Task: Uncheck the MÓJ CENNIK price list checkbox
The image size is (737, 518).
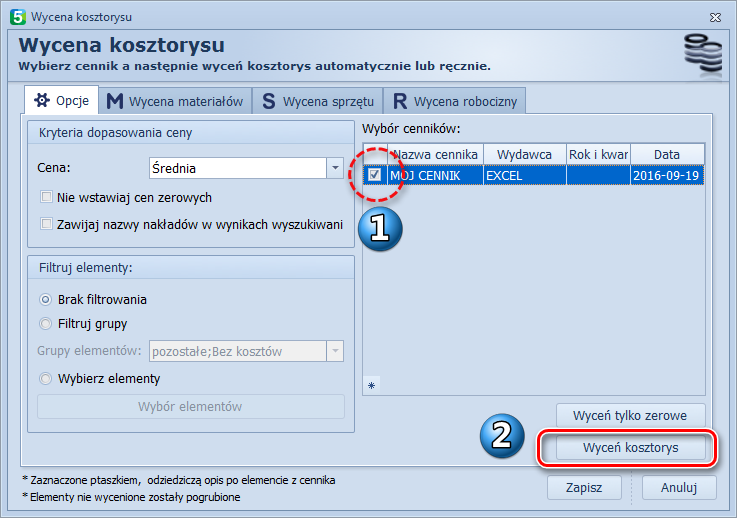Action: pos(374,175)
